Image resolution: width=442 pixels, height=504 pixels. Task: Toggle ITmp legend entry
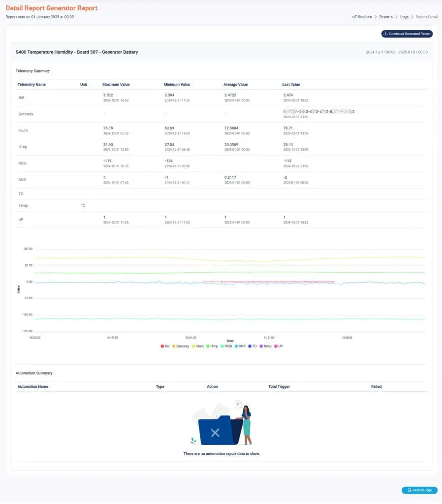pos(212,346)
